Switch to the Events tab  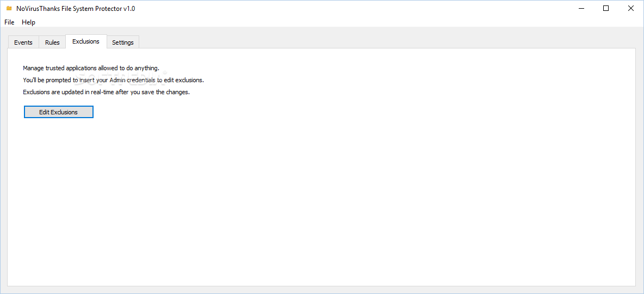23,42
